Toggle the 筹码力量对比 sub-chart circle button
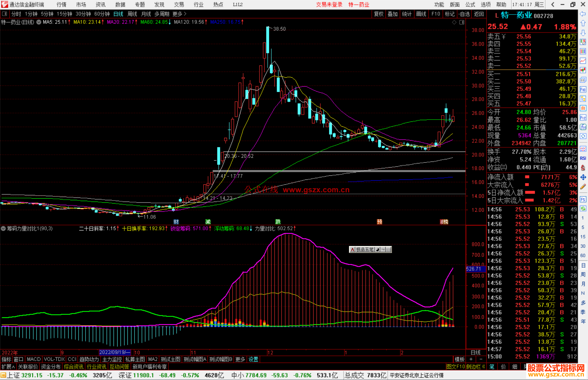 (3, 229)
